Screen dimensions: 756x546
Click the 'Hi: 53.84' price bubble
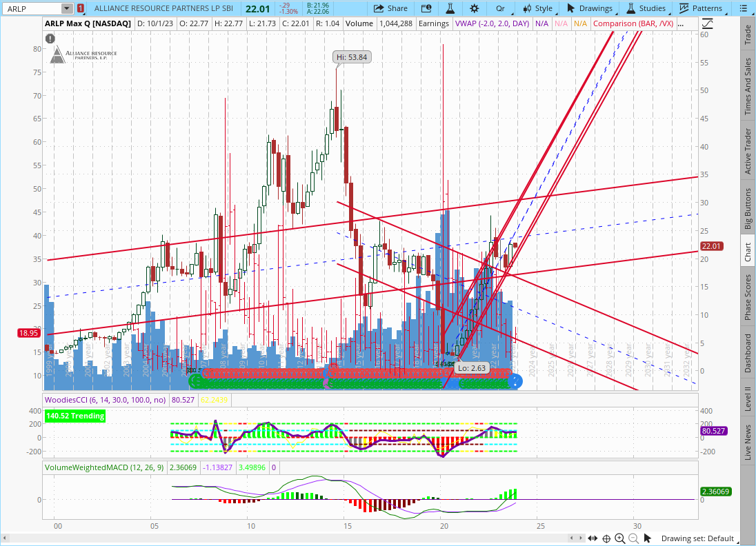click(352, 57)
